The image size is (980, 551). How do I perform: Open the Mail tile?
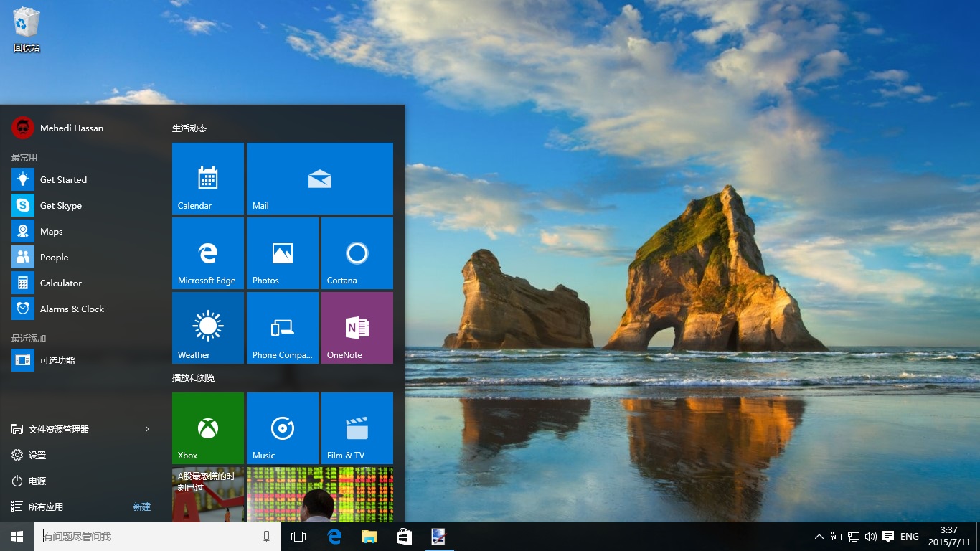pyautogui.click(x=319, y=178)
